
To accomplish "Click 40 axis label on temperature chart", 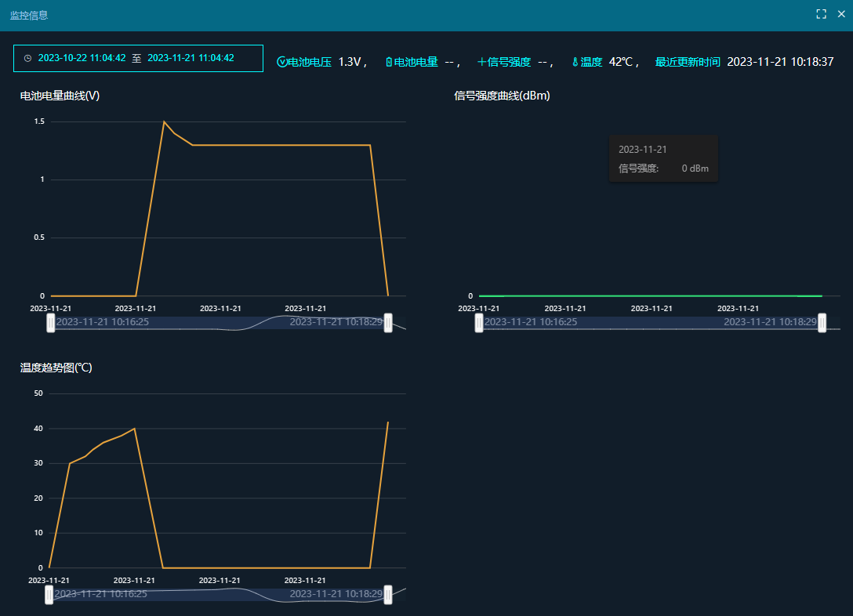I will pos(38,429).
